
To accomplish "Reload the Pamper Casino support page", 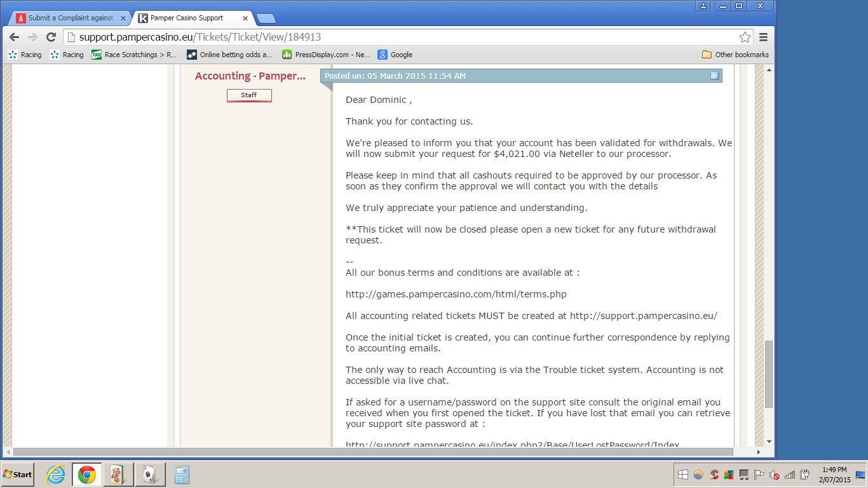I will tap(51, 37).
